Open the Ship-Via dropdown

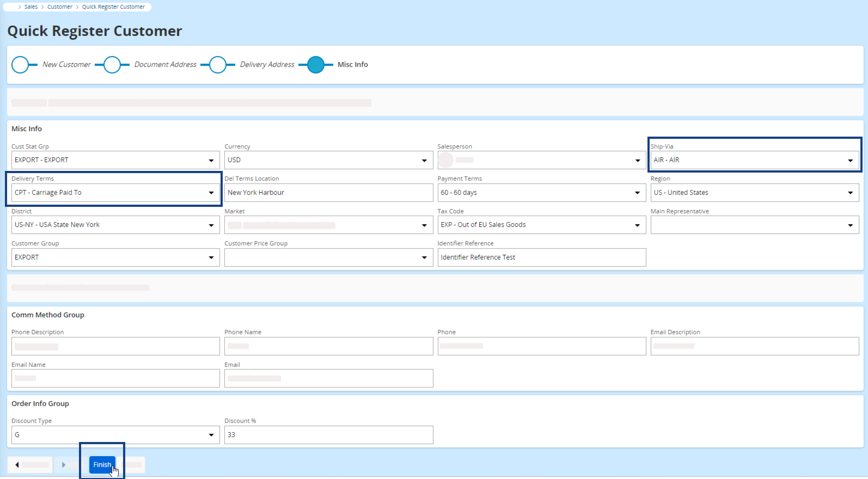click(850, 160)
